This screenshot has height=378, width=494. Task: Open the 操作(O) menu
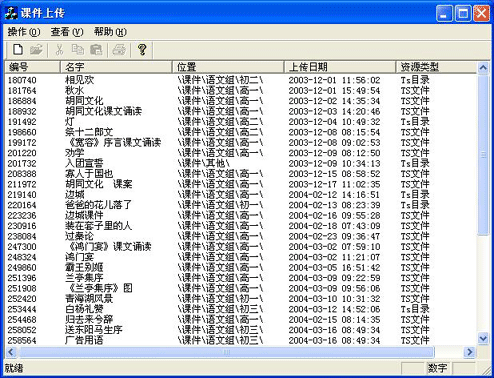tap(24, 32)
